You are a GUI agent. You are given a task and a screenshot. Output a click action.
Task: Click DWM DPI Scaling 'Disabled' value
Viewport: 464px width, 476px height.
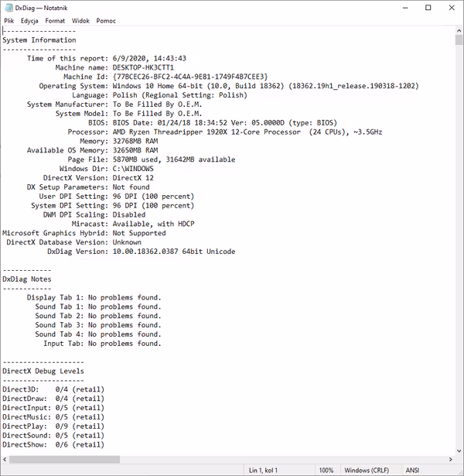[129, 214]
